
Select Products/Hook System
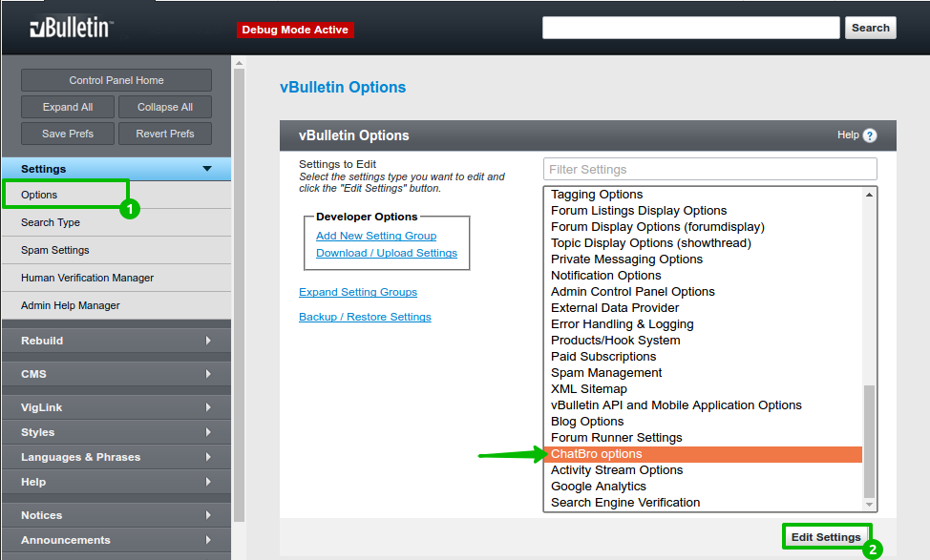coord(704,341)
